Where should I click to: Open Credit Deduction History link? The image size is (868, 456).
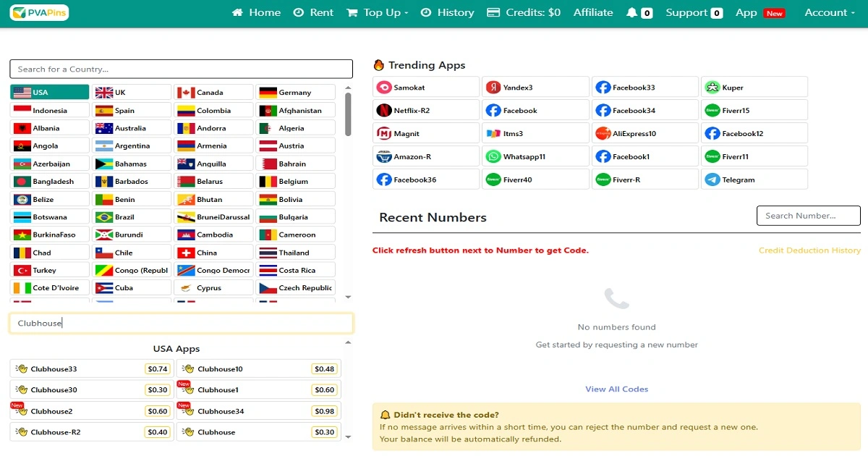click(809, 250)
